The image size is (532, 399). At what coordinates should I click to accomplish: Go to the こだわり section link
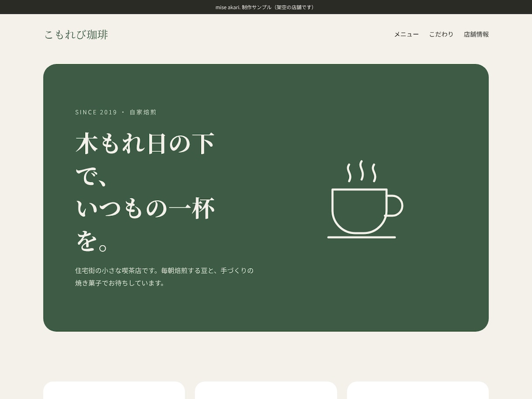click(441, 34)
